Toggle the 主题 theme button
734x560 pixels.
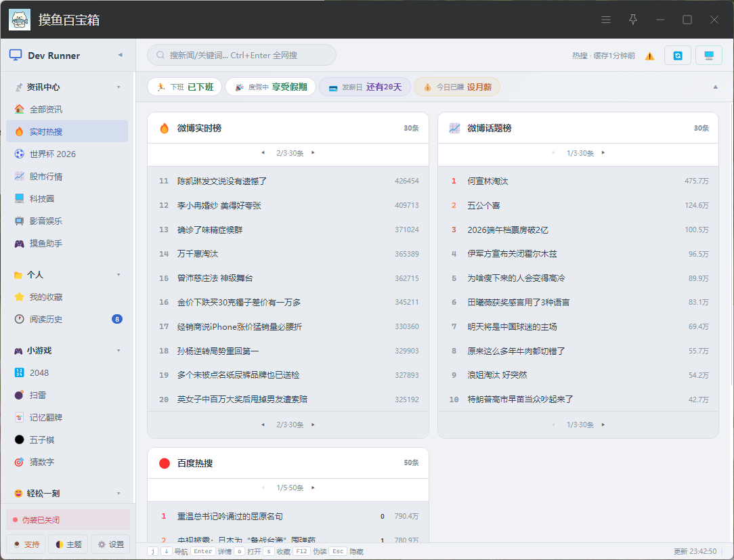click(68, 544)
